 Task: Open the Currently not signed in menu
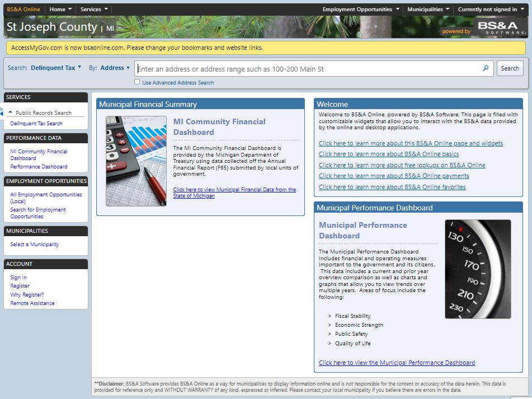[491, 10]
